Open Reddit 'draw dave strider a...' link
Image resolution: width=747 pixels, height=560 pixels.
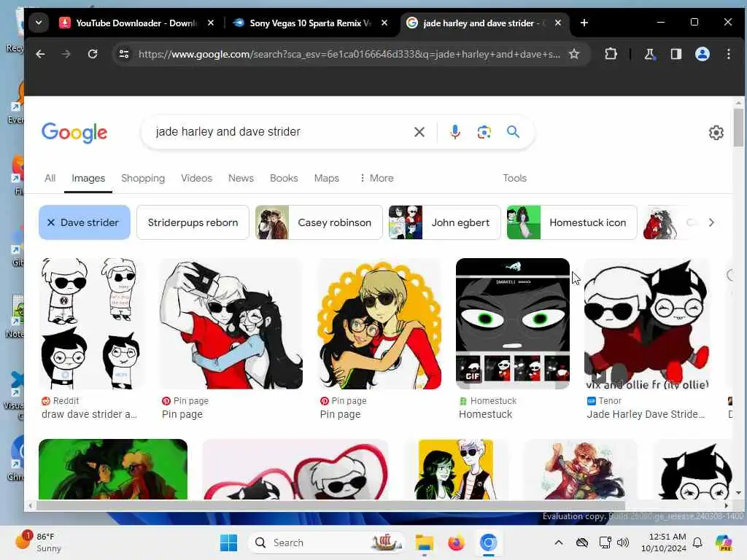[89, 414]
